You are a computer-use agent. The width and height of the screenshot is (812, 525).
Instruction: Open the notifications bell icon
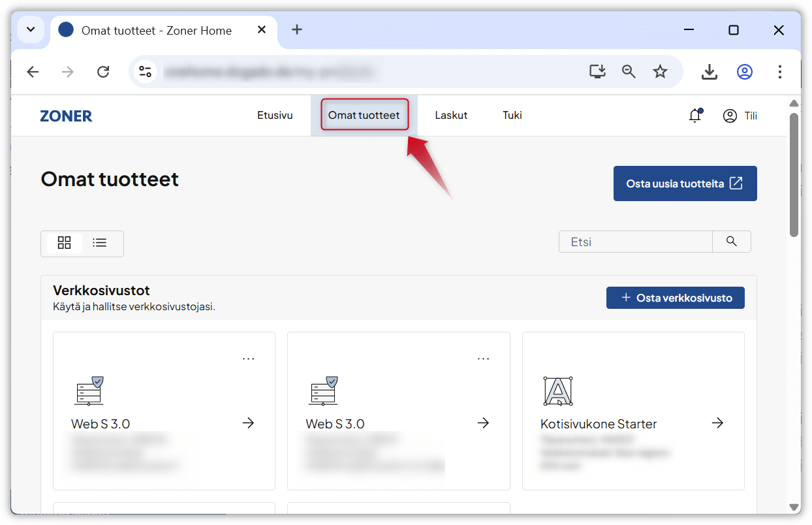pos(695,116)
